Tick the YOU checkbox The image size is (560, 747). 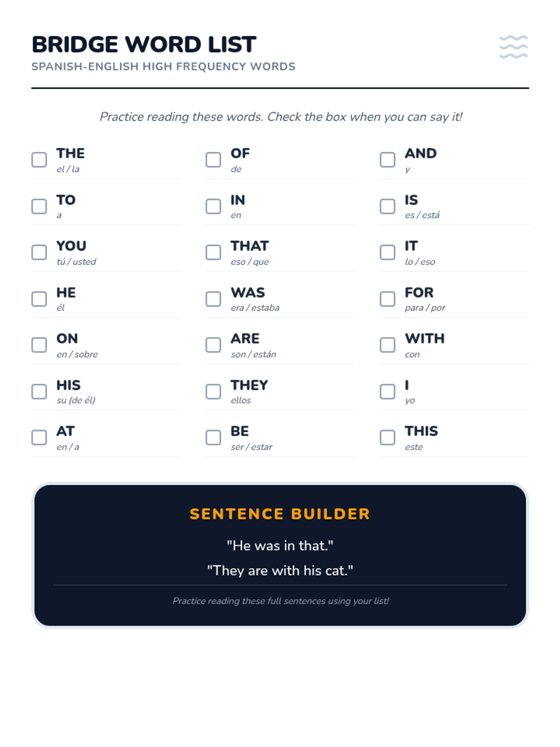[x=39, y=252]
